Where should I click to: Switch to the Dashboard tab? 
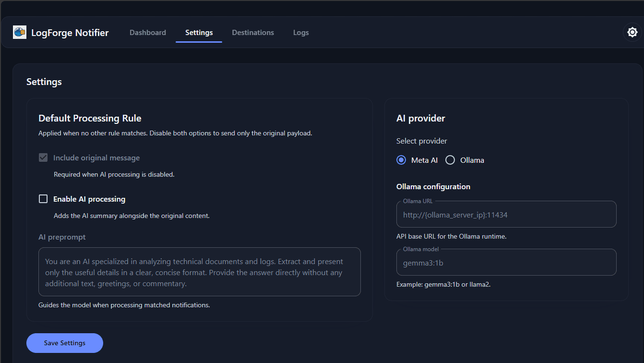pyautogui.click(x=147, y=32)
